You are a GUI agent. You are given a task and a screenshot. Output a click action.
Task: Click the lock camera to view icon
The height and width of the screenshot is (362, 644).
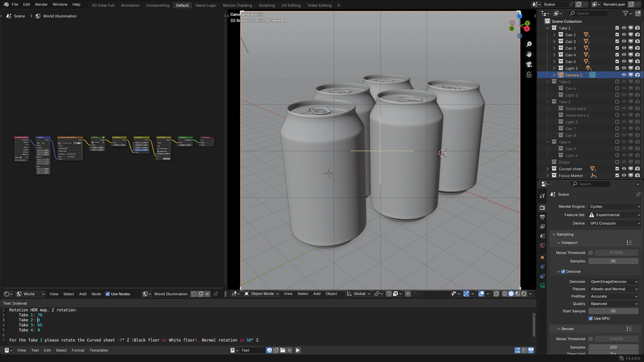[x=529, y=75]
